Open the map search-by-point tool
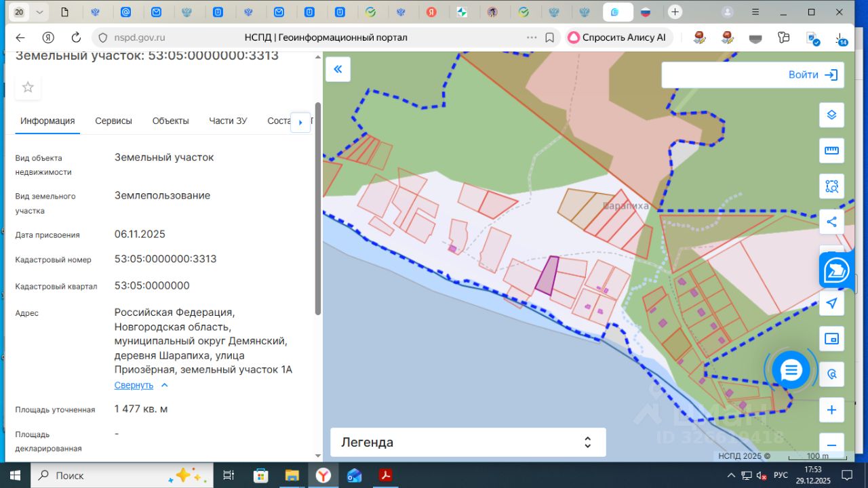 (x=831, y=373)
